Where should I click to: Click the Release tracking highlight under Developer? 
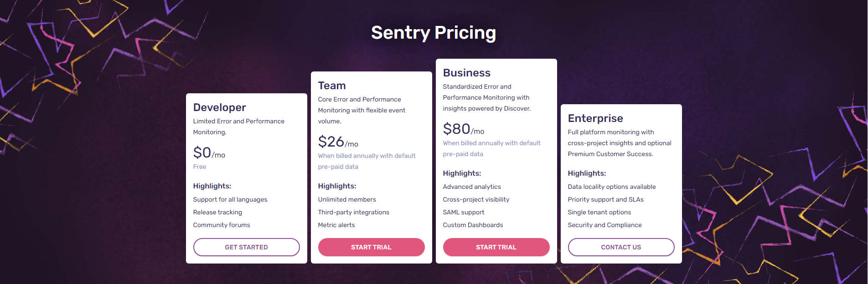[x=217, y=212]
